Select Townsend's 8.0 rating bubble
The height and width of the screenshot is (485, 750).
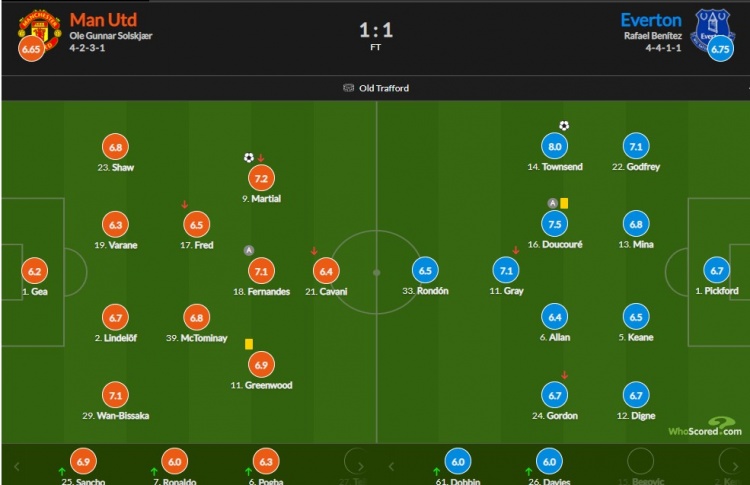(554, 146)
